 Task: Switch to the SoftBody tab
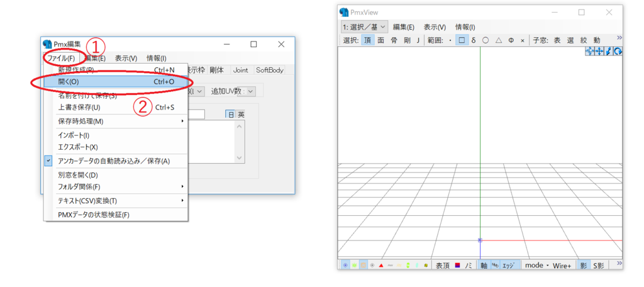coord(270,70)
